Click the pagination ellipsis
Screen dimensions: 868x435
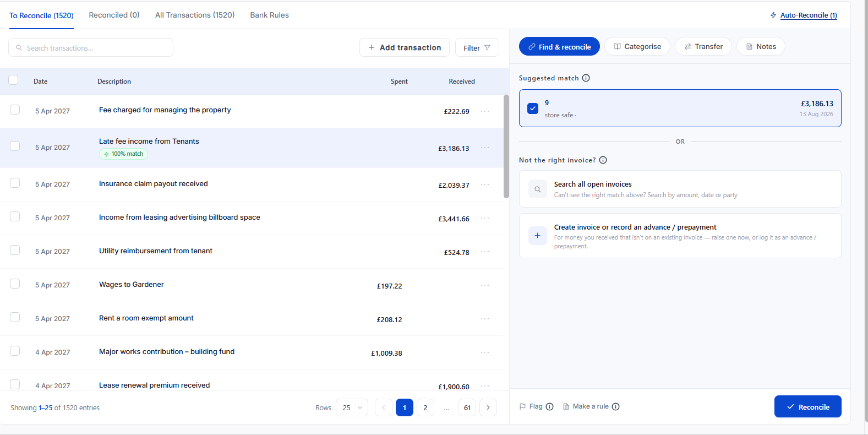click(446, 407)
